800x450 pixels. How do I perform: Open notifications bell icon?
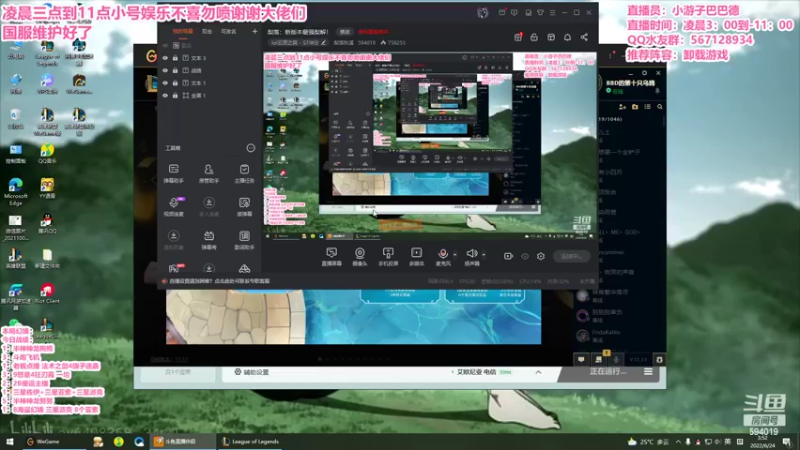point(567,37)
